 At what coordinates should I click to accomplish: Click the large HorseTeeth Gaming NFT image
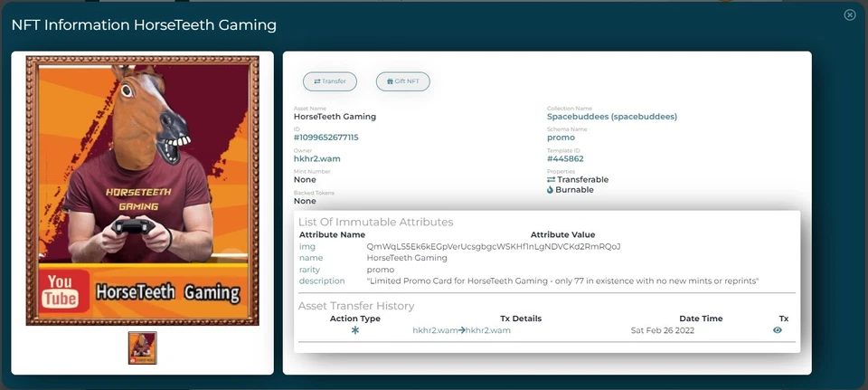[x=143, y=190]
